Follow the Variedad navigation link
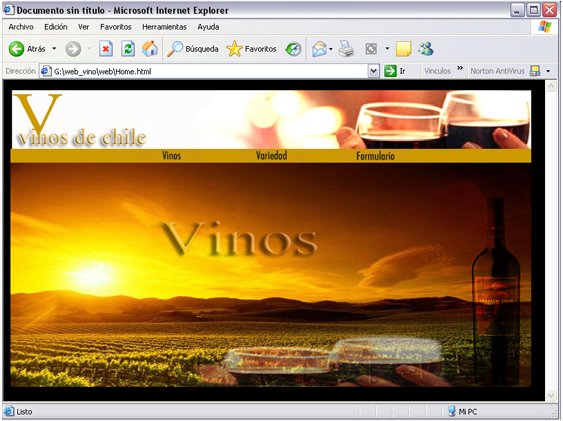 (271, 156)
